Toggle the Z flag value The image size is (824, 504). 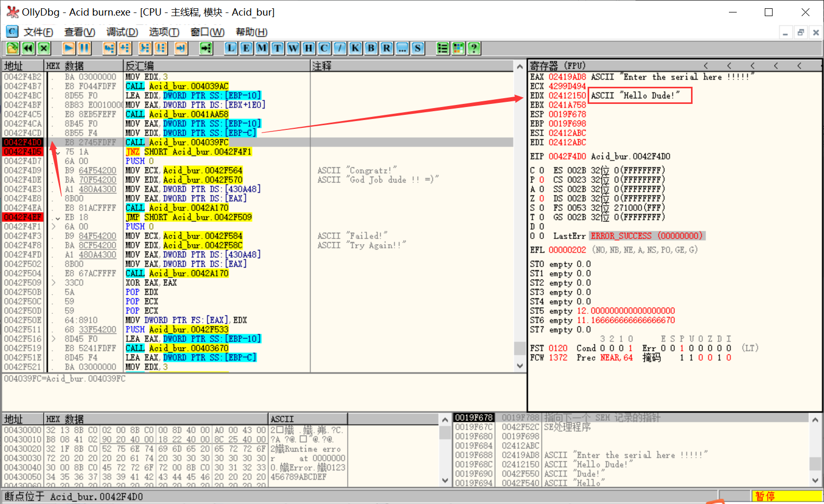click(542, 198)
